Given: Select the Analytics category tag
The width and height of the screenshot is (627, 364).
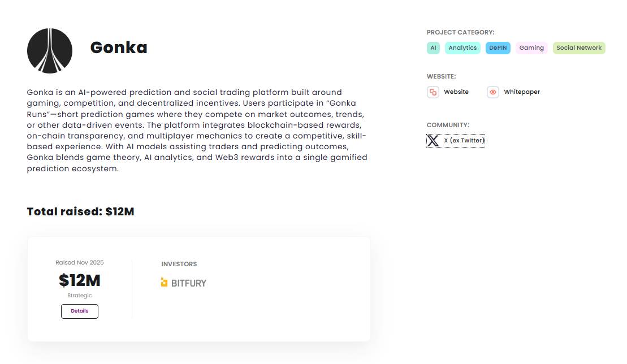Looking at the screenshot, I should [462, 48].
